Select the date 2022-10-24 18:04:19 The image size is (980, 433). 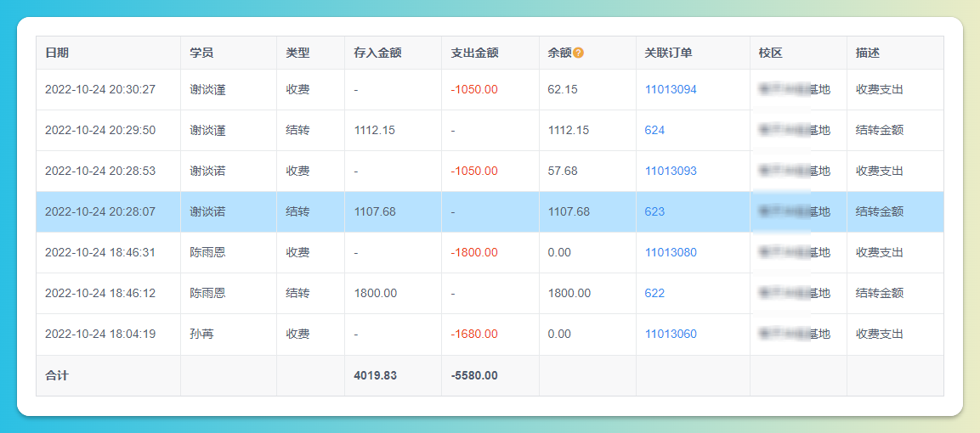100,334
